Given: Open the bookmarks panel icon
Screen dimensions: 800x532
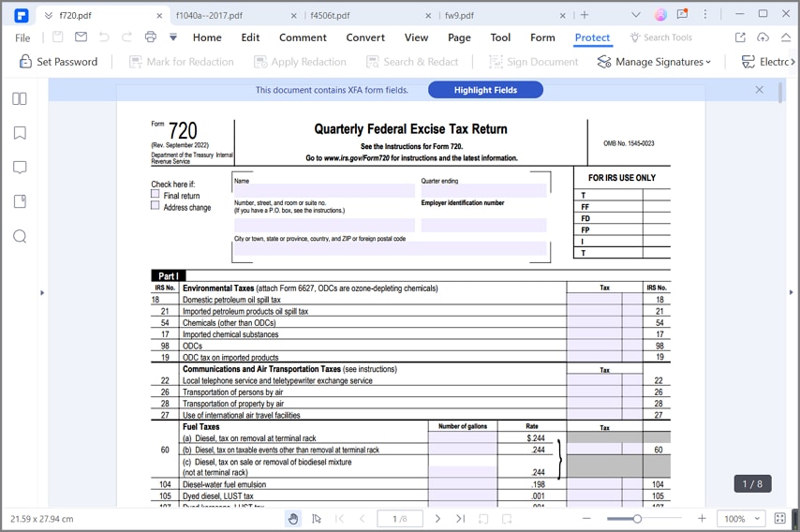Looking at the screenshot, I should (20, 133).
